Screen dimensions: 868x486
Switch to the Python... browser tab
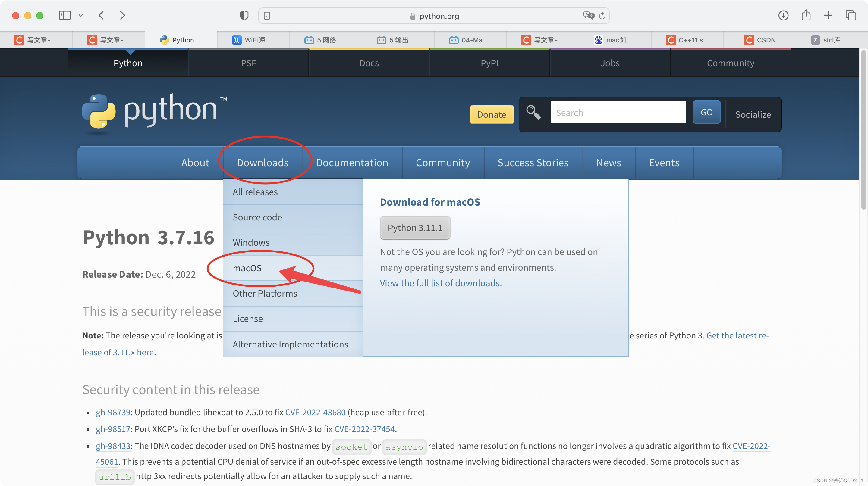coord(181,40)
